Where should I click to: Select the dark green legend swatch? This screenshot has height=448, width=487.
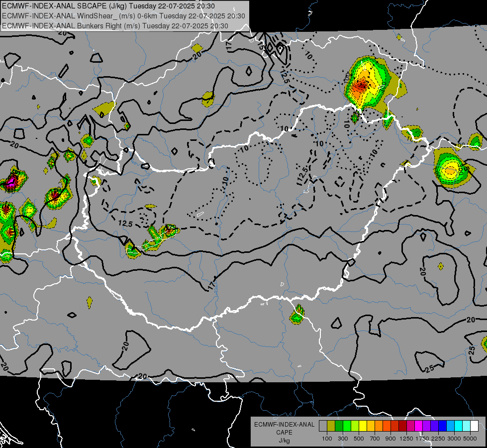(339, 426)
